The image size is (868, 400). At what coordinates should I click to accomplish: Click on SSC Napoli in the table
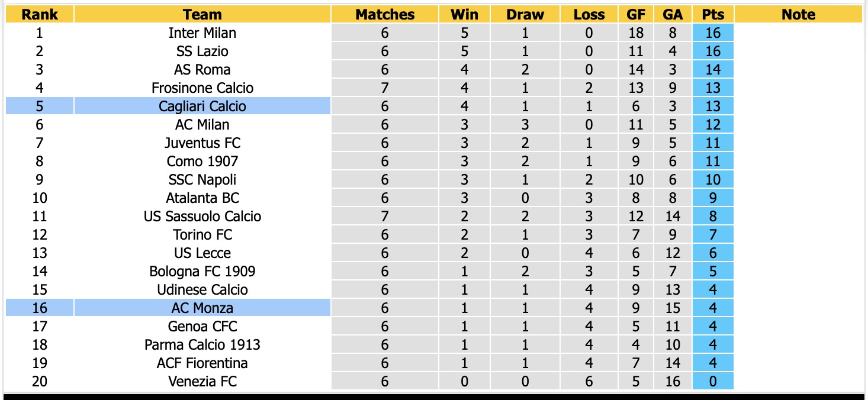[202, 179]
